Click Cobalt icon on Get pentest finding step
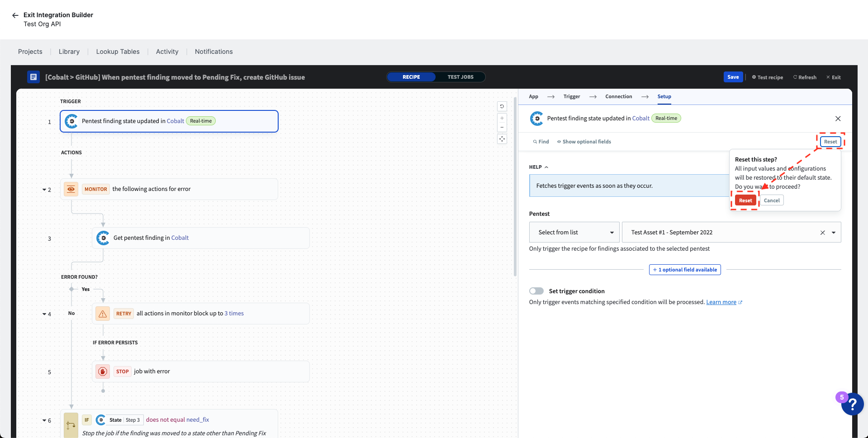 (103, 238)
